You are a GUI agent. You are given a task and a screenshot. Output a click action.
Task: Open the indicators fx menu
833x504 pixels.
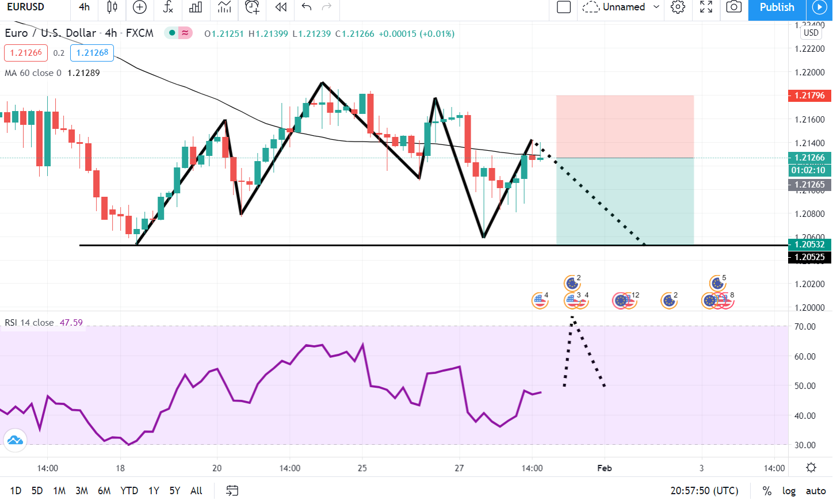(x=168, y=7)
